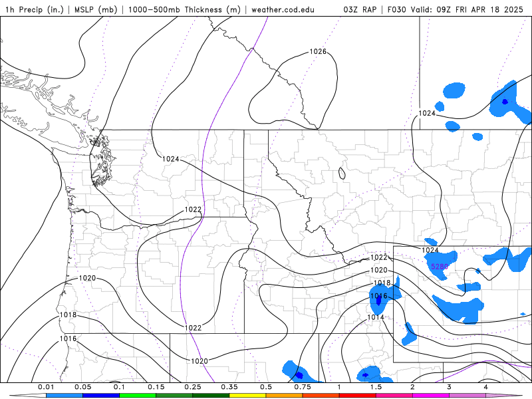Click the 'F030 Valid: 09Z FRI APR 18 2025' text
Viewport: 532px width, 399px height.
(x=456, y=9)
